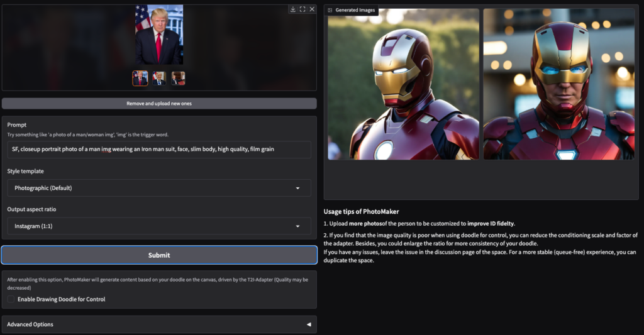Click the image icon beside Generated Images label
This screenshot has height=335, width=644.
(x=330, y=11)
